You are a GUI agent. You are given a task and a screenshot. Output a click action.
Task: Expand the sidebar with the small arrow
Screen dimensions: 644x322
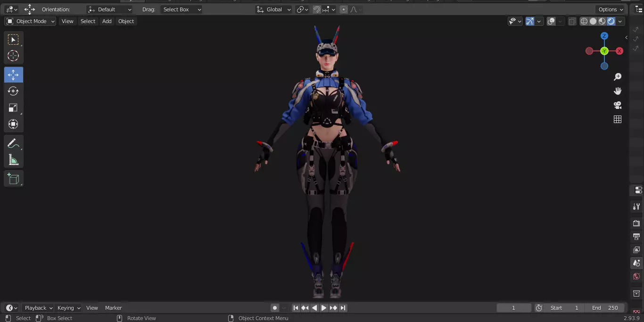(x=626, y=37)
